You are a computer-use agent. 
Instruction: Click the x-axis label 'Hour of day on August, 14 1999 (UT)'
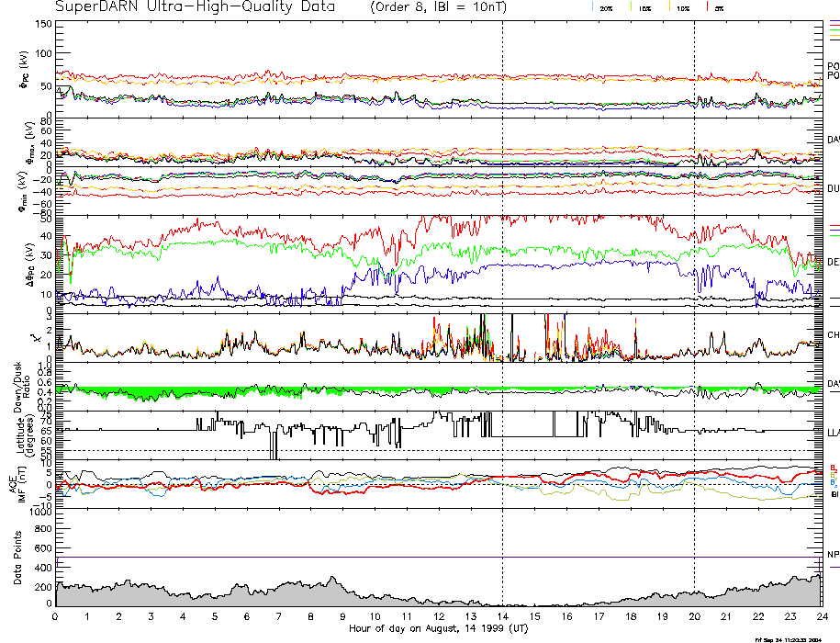coord(438,629)
